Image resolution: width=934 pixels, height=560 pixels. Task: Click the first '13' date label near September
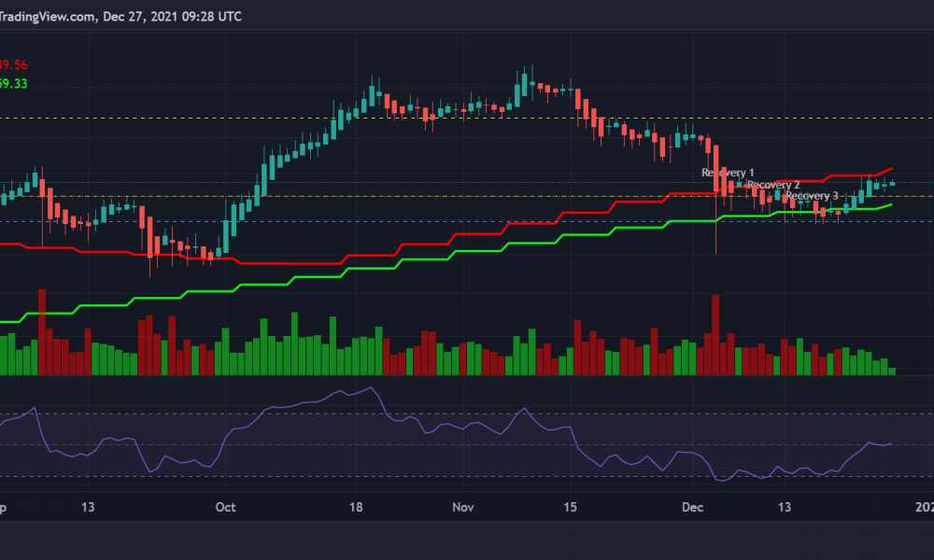point(88,507)
